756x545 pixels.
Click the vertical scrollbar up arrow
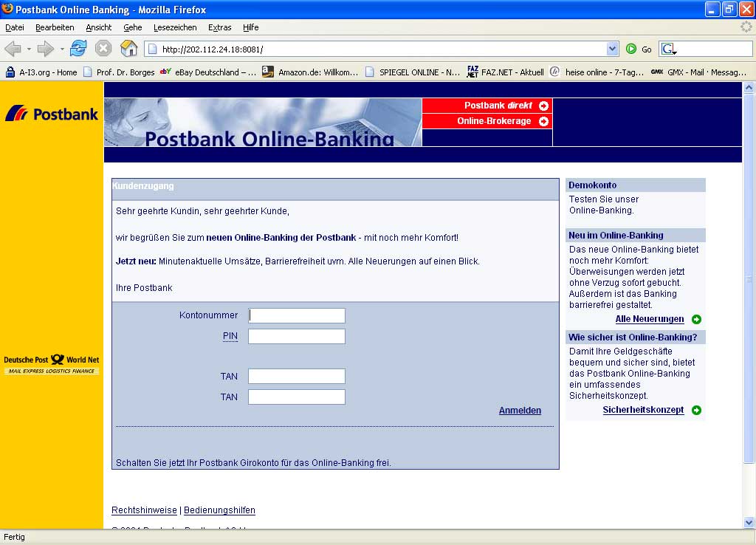pyautogui.click(x=749, y=87)
